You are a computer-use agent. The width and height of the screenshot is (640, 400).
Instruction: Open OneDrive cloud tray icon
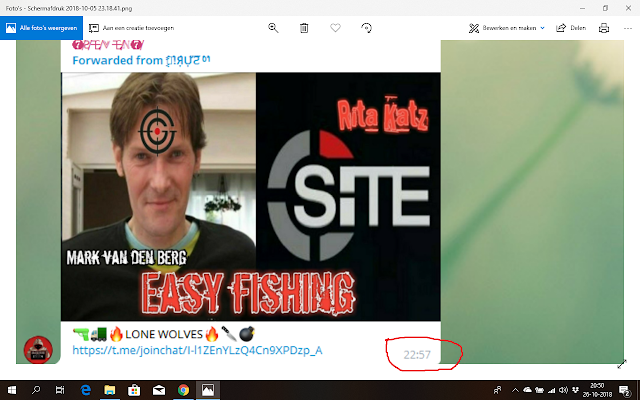coord(527,390)
